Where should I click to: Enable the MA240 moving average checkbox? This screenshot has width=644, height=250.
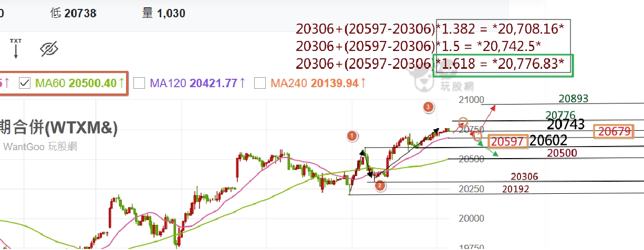click(259, 82)
